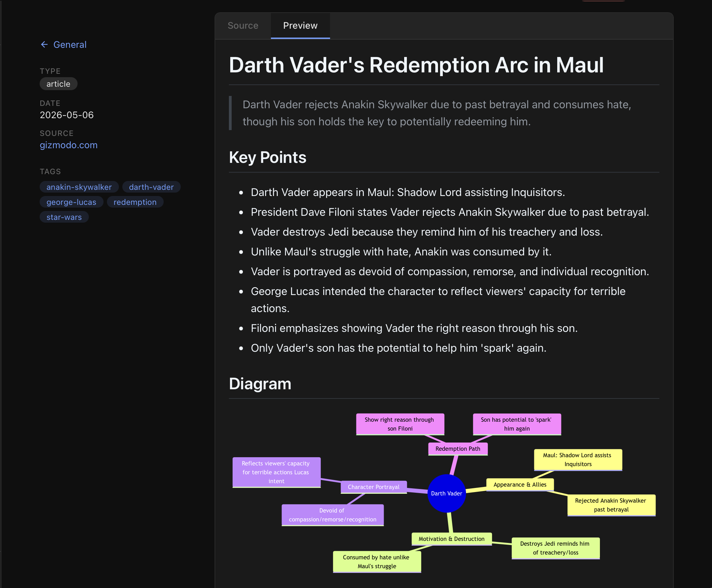Click the 'Show right reason through son Filoni' node

[x=400, y=424]
